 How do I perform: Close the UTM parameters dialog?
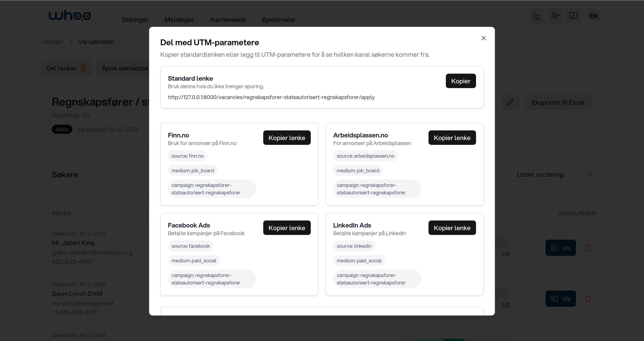(483, 38)
